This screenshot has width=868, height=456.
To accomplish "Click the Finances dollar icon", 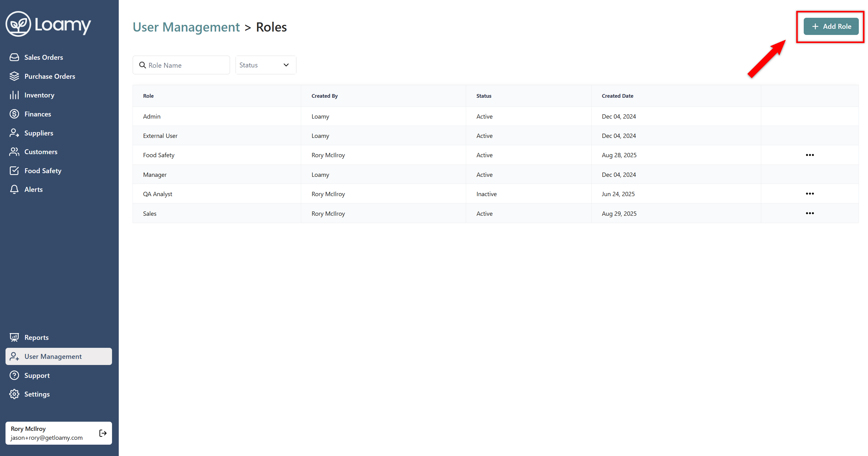I will [x=14, y=114].
